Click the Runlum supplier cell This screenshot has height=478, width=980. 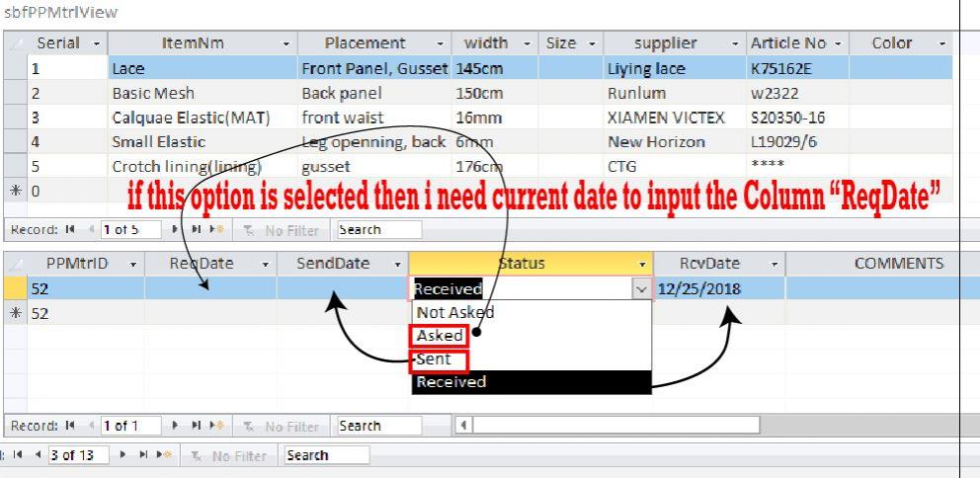pos(675,93)
